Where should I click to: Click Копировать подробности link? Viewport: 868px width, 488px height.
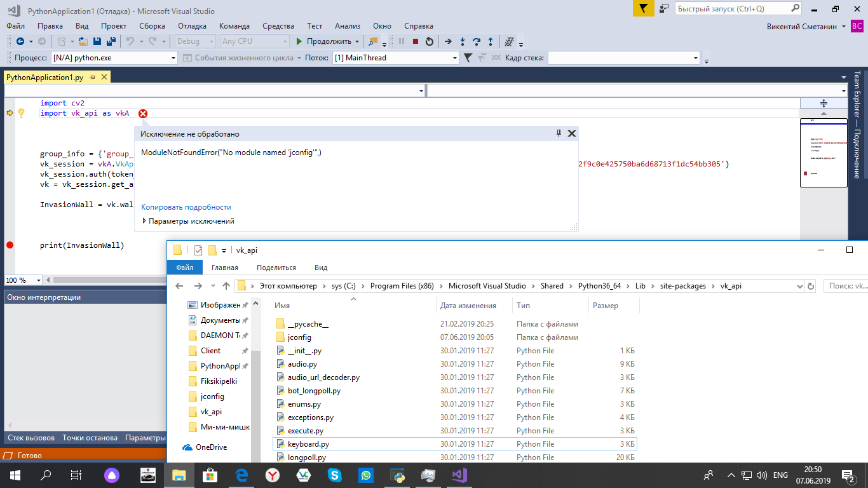(x=186, y=207)
